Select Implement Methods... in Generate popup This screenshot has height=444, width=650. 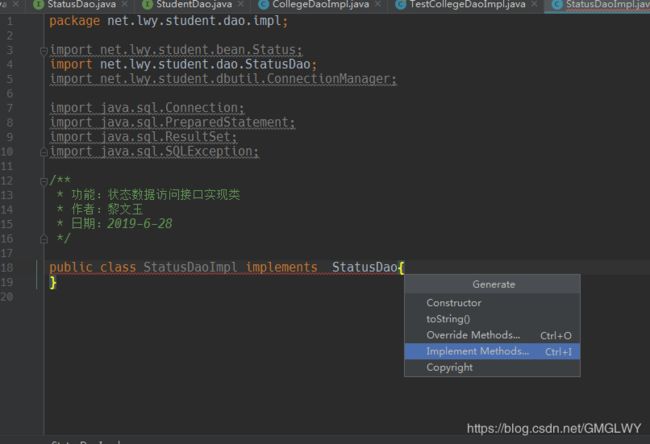[492, 351]
